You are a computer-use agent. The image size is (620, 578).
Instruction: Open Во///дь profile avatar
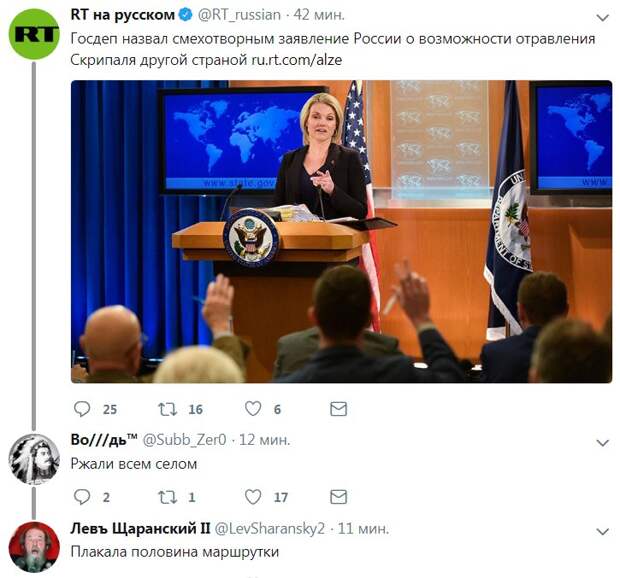coord(34,459)
